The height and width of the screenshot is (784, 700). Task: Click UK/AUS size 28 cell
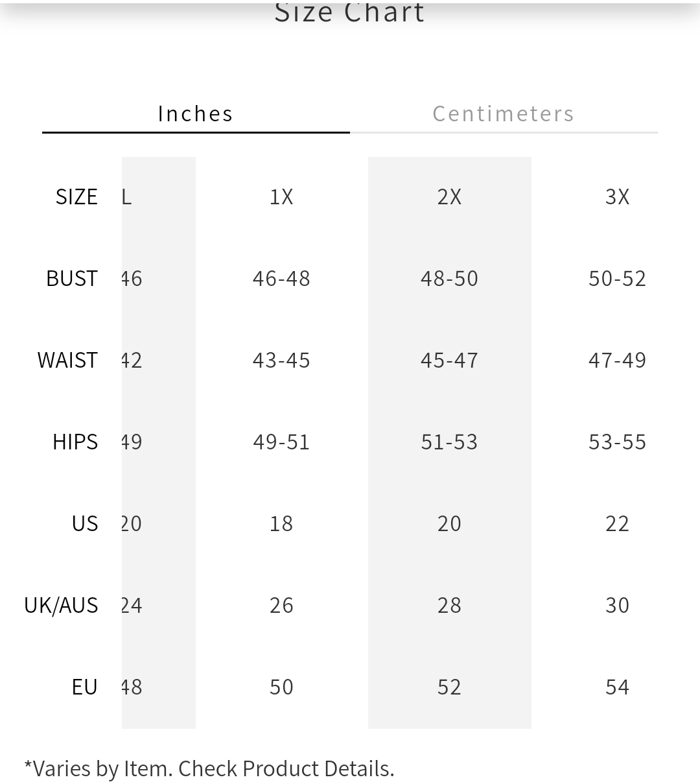(449, 605)
